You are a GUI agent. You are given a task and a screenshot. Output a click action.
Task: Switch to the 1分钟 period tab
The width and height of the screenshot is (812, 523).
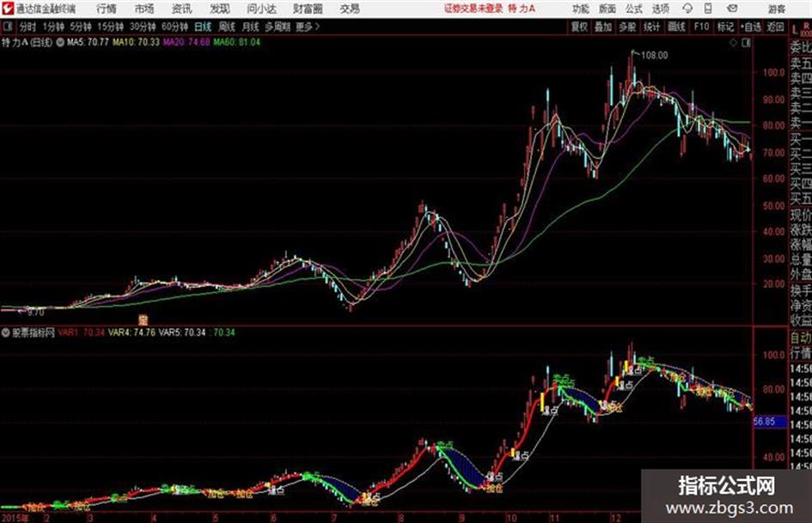[53, 27]
